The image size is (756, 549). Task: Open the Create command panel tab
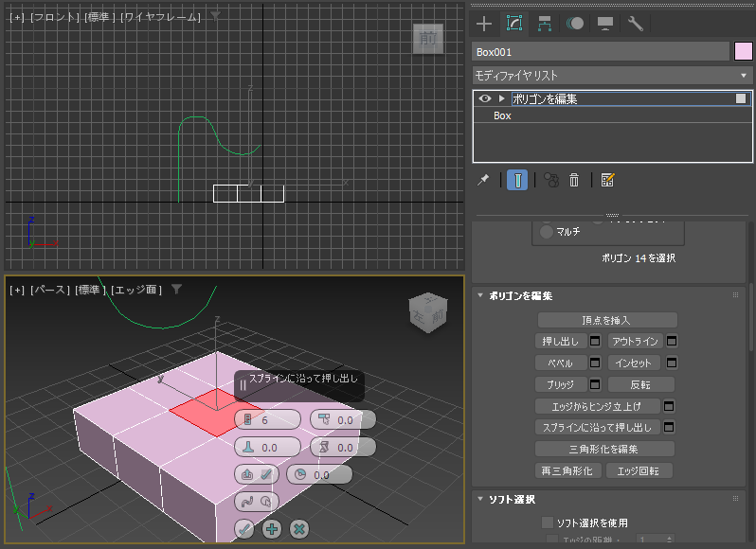[484, 24]
